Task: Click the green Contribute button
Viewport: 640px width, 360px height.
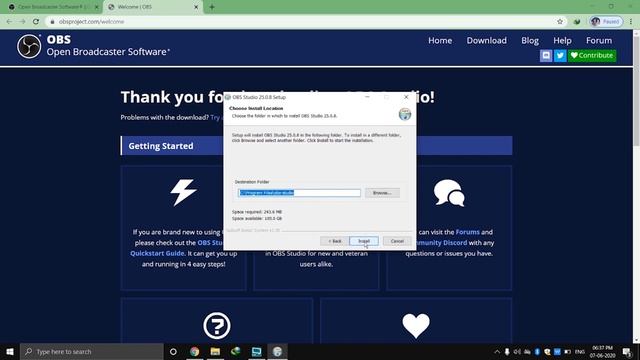Action: pyautogui.click(x=592, y=56)
